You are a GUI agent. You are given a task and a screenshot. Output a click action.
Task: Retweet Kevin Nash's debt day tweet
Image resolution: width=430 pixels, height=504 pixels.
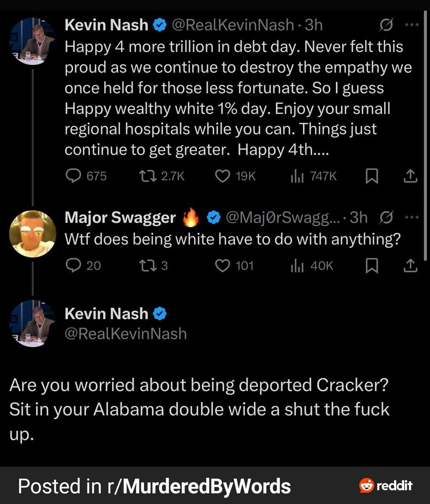(x=147, y=176)
